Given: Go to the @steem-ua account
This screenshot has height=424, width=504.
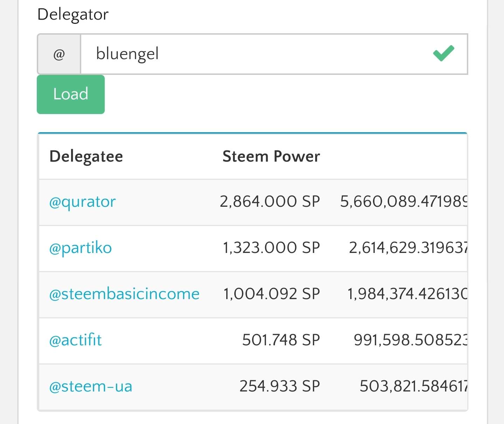Looking at the screenshot, I should pos(91,387).
